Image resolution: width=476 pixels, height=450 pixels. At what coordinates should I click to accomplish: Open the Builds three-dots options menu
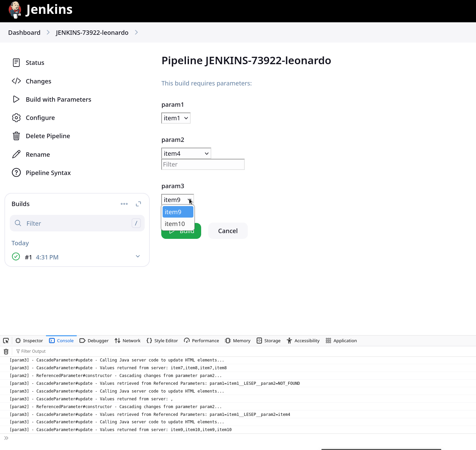coord(124,204)
